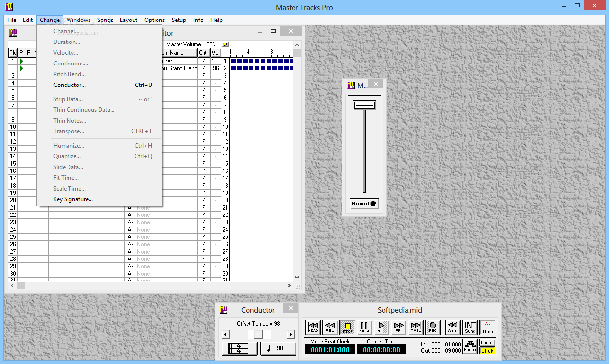This screenshot has height=364, width=609.
Task: Click the volume value 96 for track 2
Action: (216, 68)
